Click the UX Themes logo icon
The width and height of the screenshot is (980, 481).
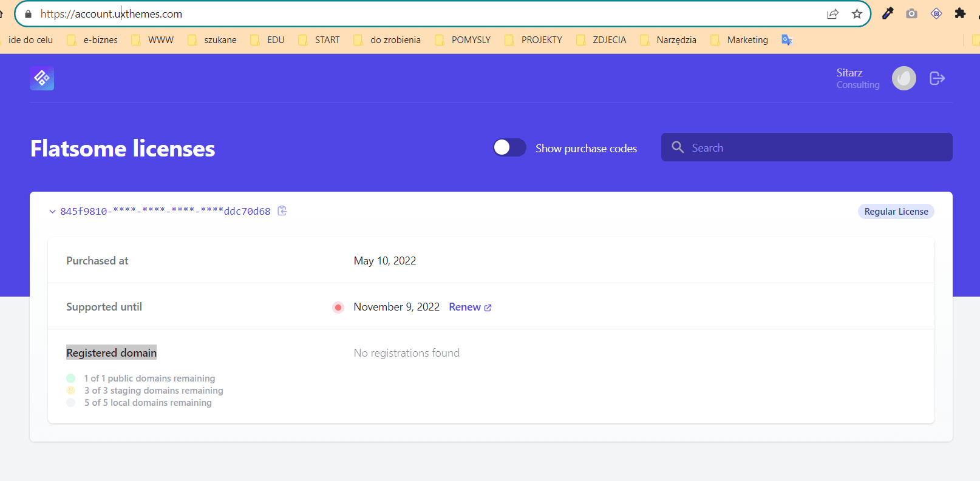pos(42,78)
